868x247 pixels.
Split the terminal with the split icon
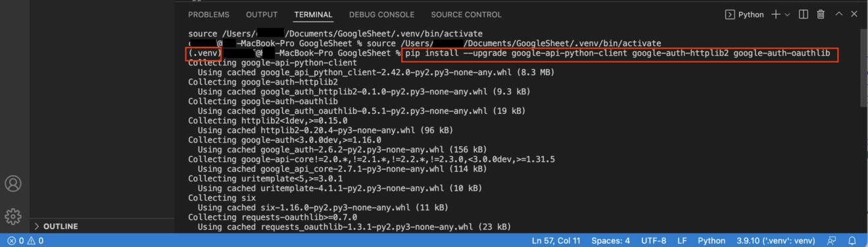tap(803, 14)
